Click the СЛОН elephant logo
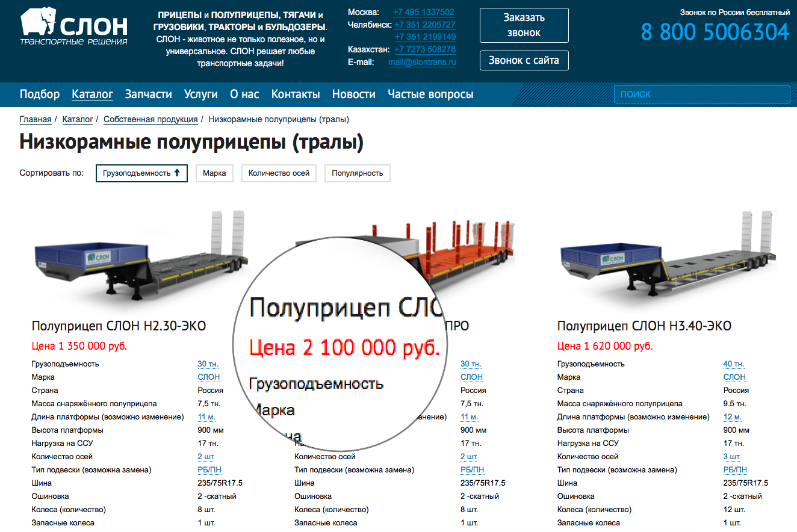797x532 pixels. [74, 26]
